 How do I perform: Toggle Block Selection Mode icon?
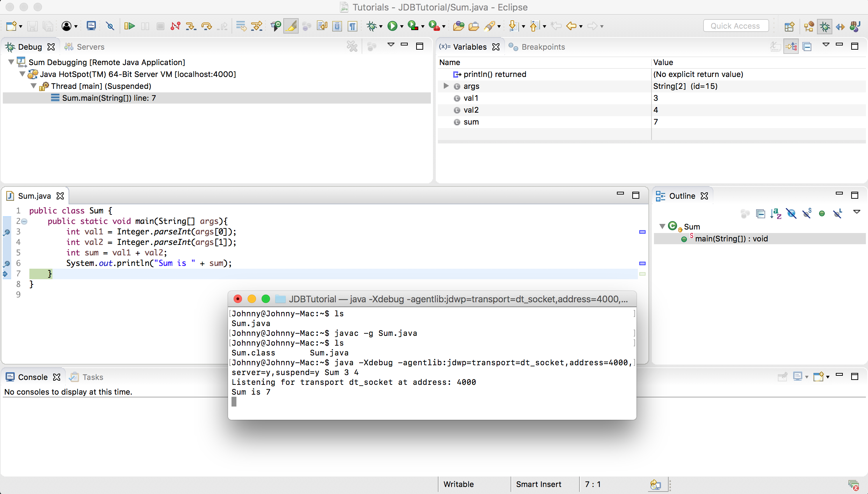(337, 26)
